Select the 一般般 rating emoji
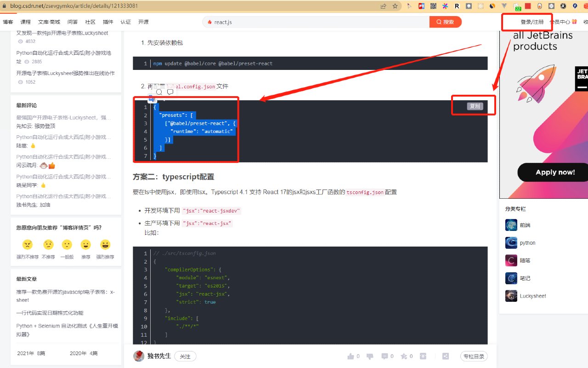Viewport: 588px width, 368px height. pos(67,244)
